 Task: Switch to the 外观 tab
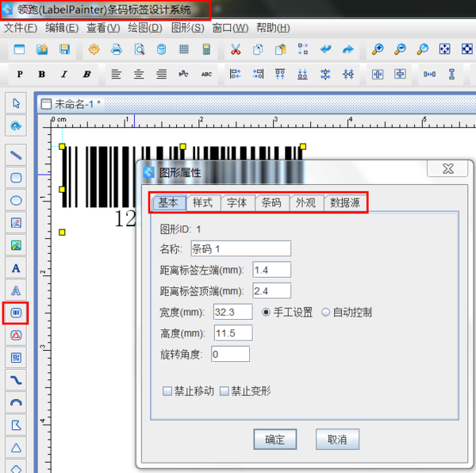[x=305, y=202]
